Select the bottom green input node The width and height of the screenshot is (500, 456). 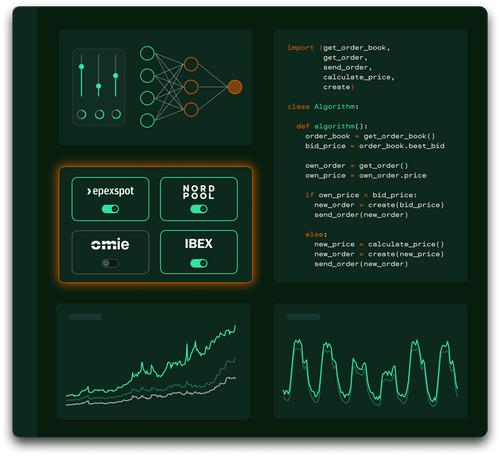tap(147, 121)
